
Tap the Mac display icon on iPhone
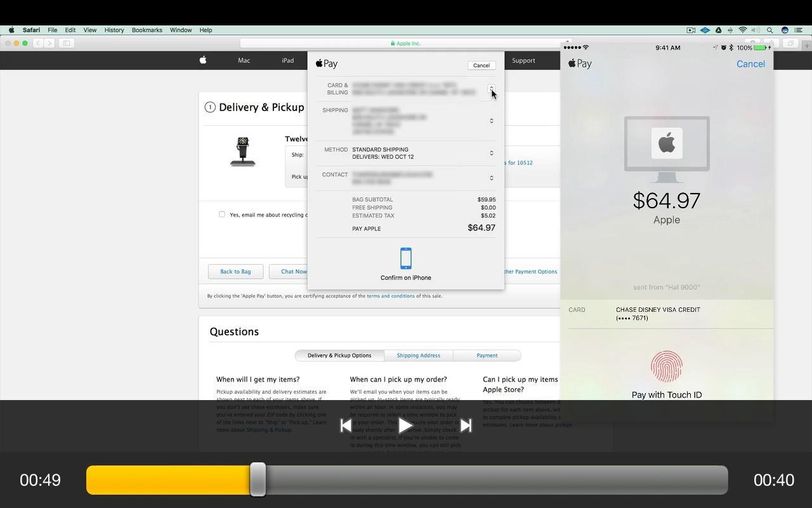[667, 150]
